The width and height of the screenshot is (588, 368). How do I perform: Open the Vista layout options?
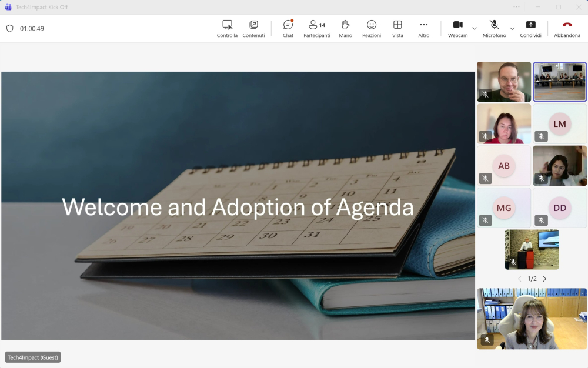coord(397,28)
